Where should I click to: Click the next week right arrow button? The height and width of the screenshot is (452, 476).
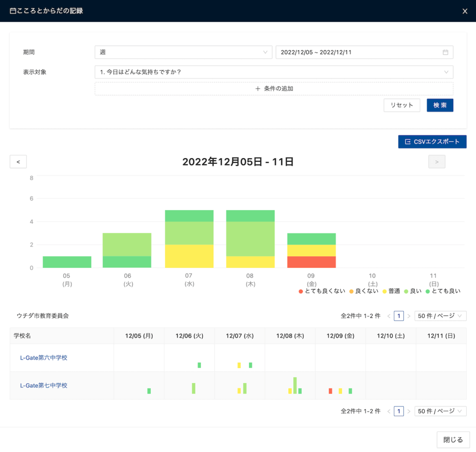[436, 162]
